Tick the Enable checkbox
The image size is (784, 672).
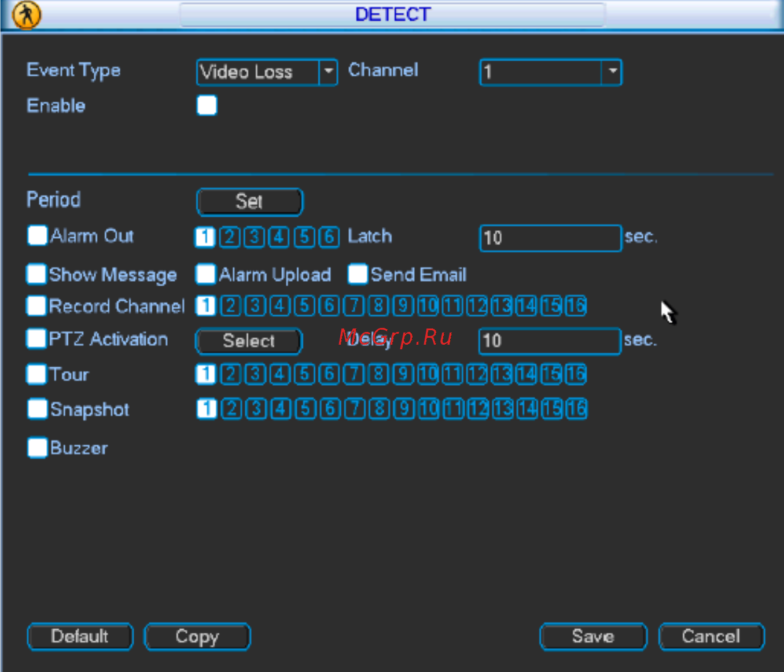coord(207,105)
